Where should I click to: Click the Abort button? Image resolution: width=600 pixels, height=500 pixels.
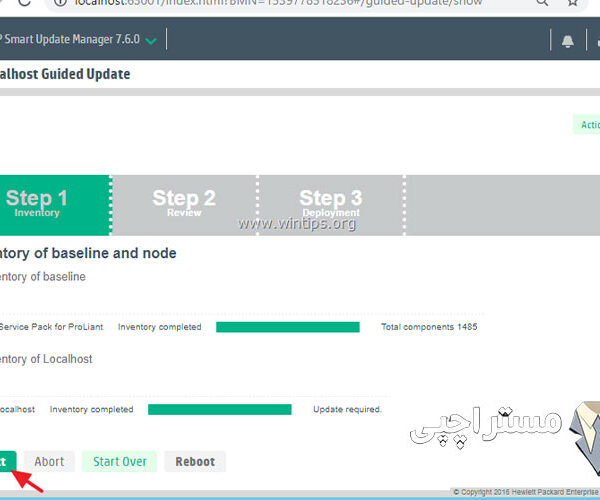click(x=49, y=461)
